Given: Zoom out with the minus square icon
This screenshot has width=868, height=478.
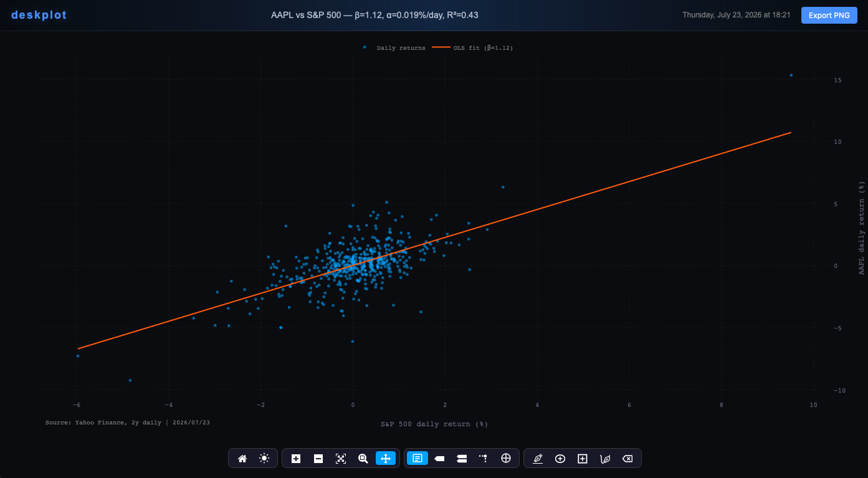Looking at the screenshot, I should click(x=318, y=459).
